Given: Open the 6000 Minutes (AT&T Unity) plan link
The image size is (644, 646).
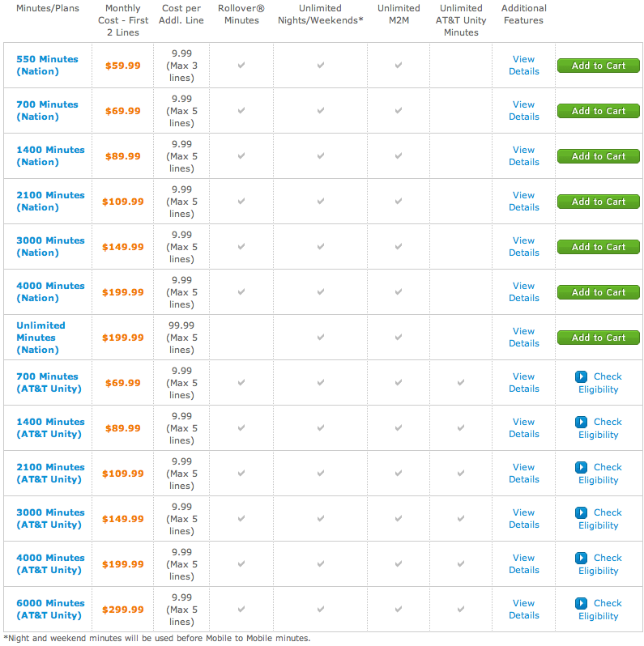Looking at the screenshot, I should pos(50,609).
